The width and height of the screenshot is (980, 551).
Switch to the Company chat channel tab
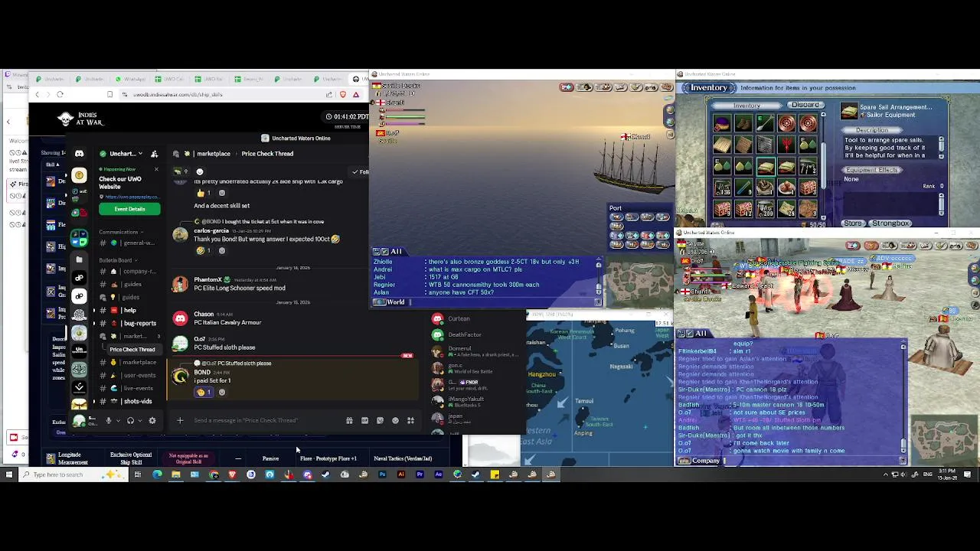point(699,461)
